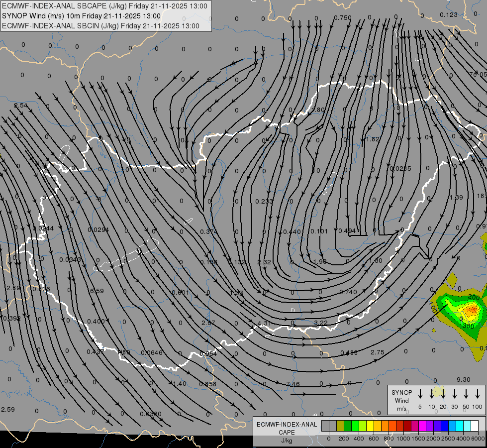Click the 0.123 value near top right

[449, 14]
